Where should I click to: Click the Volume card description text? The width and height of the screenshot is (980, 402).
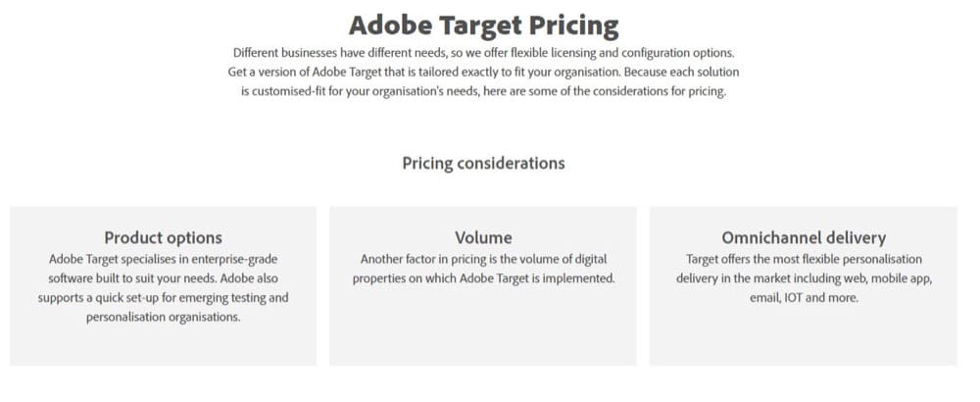[x=483, y=269]
